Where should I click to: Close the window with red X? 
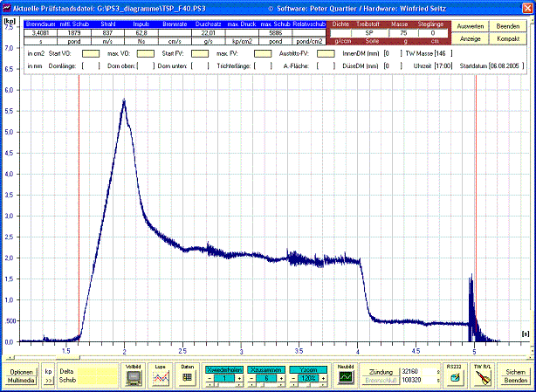click(527, 8)
